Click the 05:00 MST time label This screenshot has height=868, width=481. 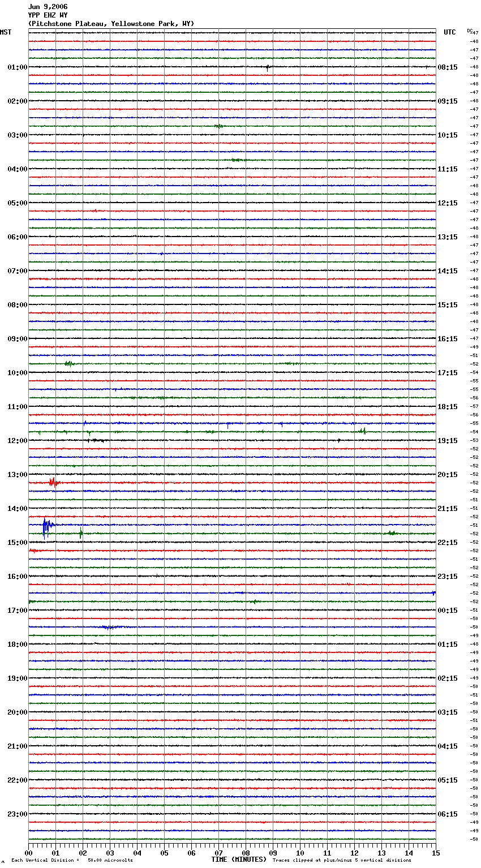pos(18,203)
